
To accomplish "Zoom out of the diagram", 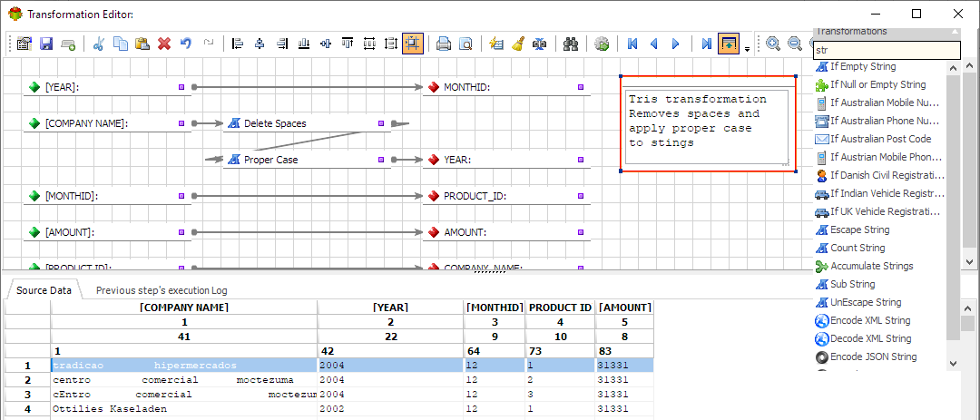I will (x=795, y=44).
